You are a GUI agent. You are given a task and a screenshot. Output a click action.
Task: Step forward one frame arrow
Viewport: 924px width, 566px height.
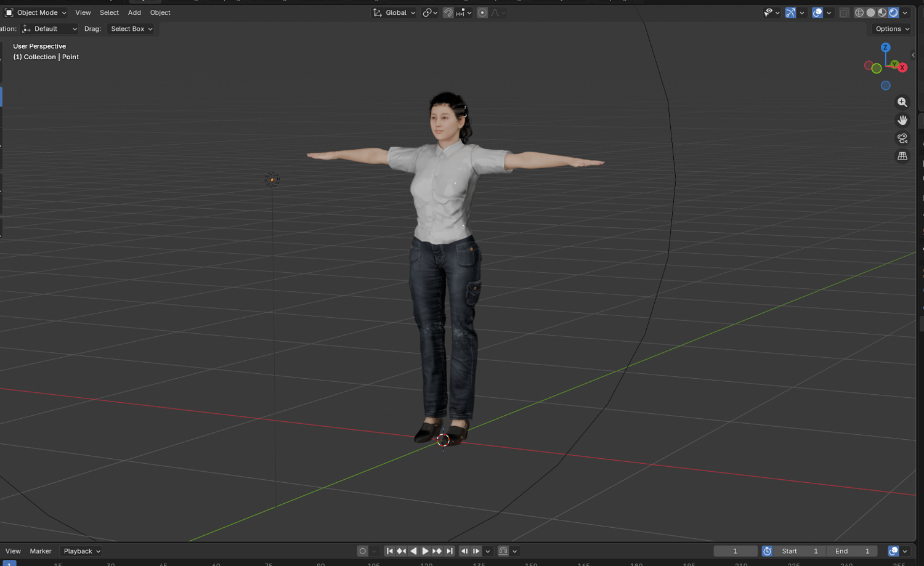(x=476, y=551)
